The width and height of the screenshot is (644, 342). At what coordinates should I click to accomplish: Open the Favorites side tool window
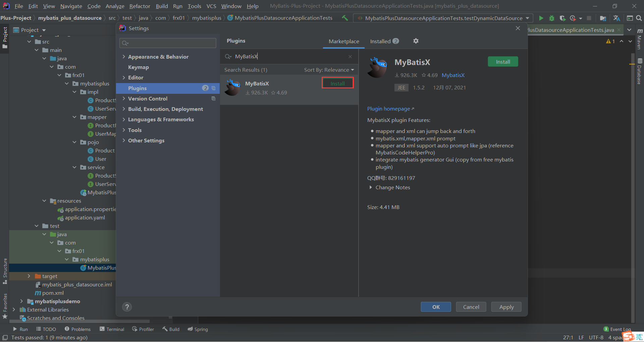point(5,306)
